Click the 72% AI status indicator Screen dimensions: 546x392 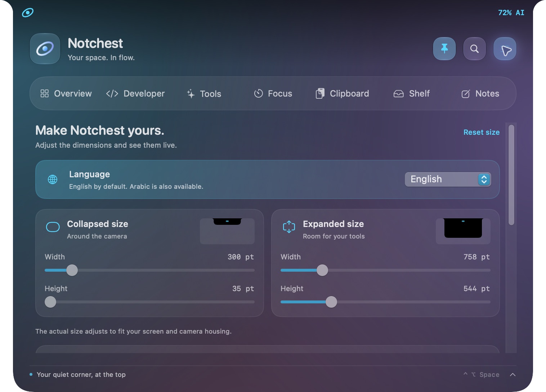click(x=511, y=13)
